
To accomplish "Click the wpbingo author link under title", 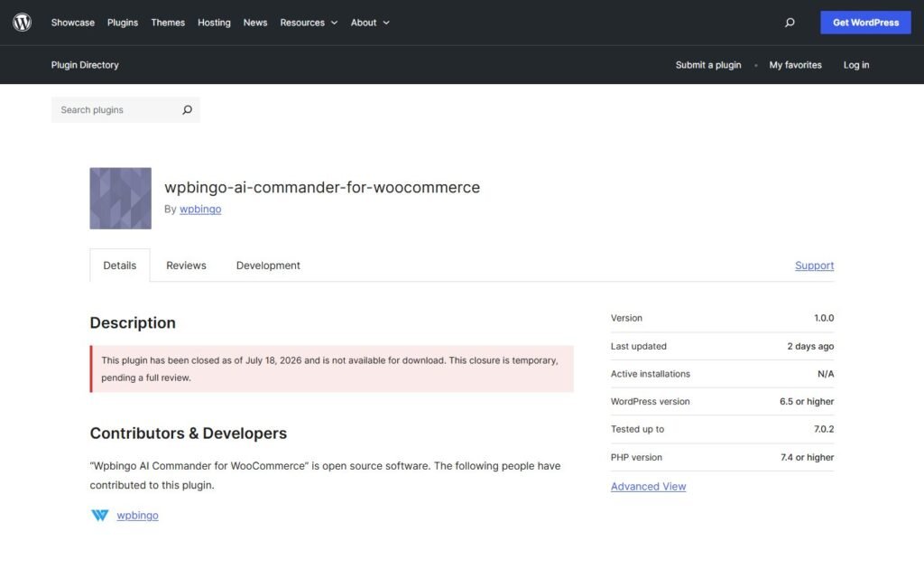I will [200, 209].
